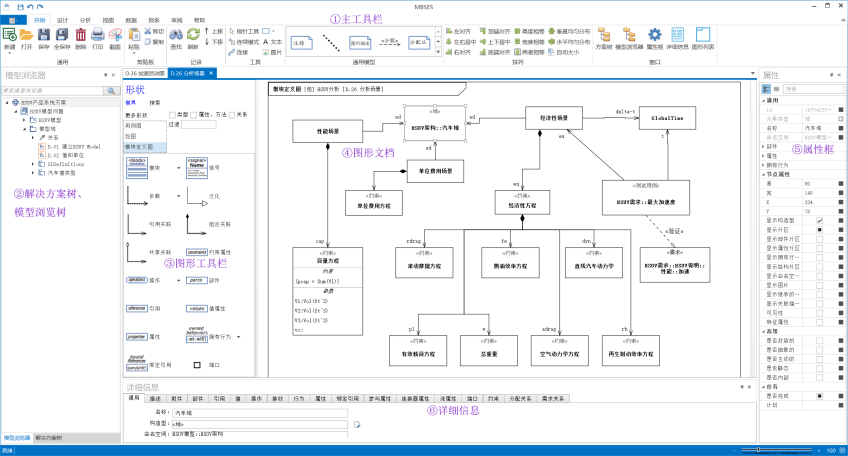The height and width of the screenshot is (456, 848).
Task: Toggle the 类型 filter checkbox
Action: pos(172,114)
